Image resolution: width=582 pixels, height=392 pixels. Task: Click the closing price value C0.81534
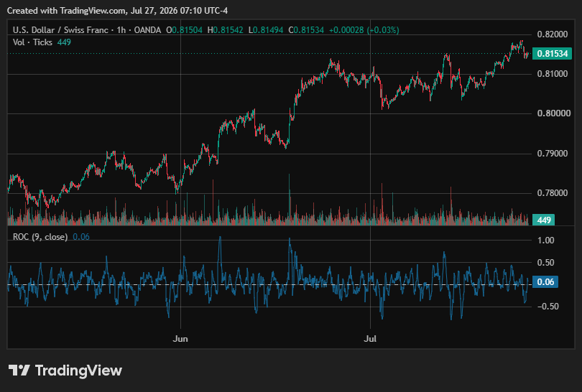pos(306,30)
